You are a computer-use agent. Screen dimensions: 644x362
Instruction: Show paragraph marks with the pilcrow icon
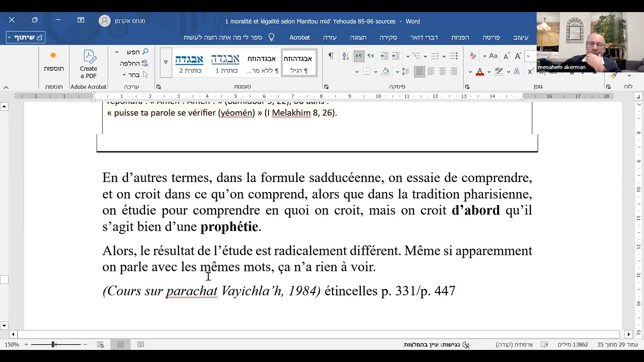331,56
